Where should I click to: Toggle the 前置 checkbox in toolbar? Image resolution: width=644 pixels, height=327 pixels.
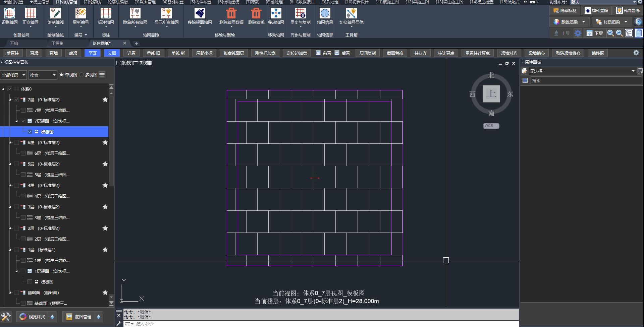coord(318,53)
